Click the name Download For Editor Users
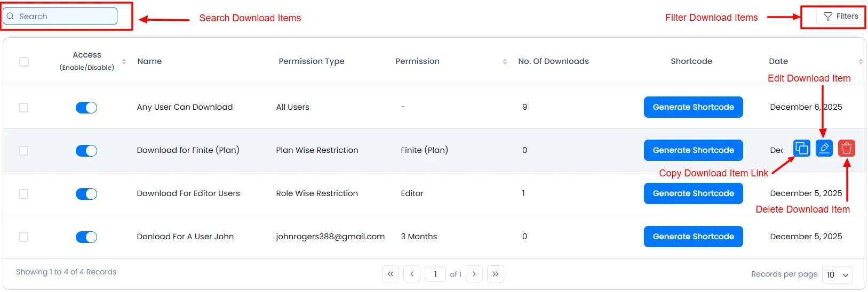Image resolution: width=868 pixels, height=292 pixels. (x=188, y=193)
